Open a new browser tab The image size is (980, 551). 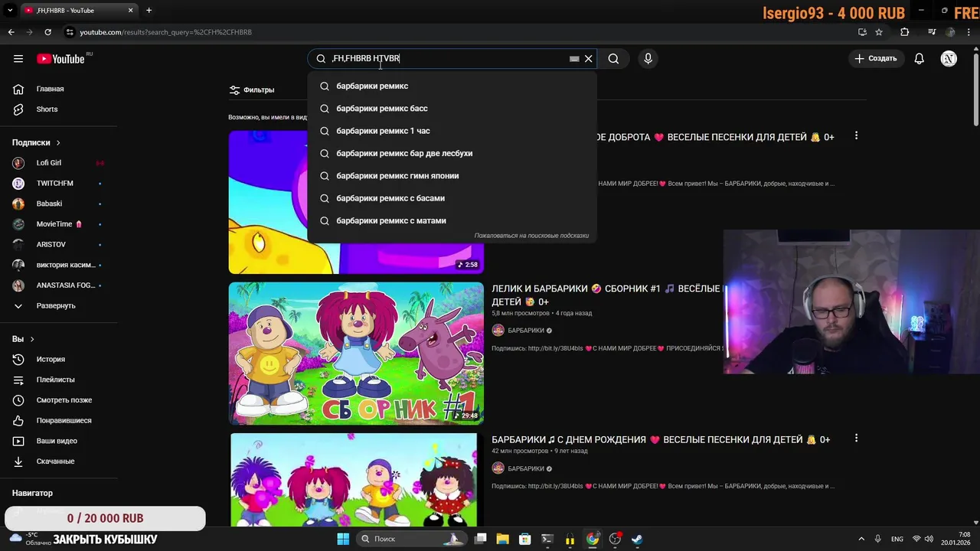(149, 11)
